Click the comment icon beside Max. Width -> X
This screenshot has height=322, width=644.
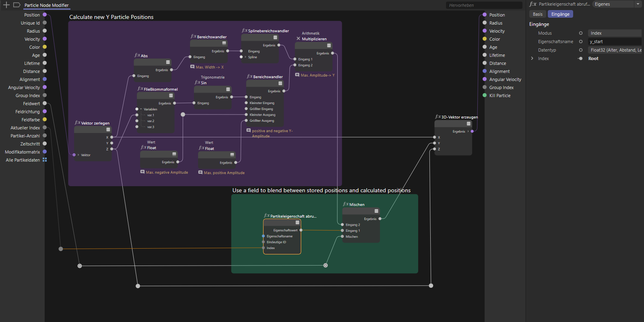tap(192, 67)
